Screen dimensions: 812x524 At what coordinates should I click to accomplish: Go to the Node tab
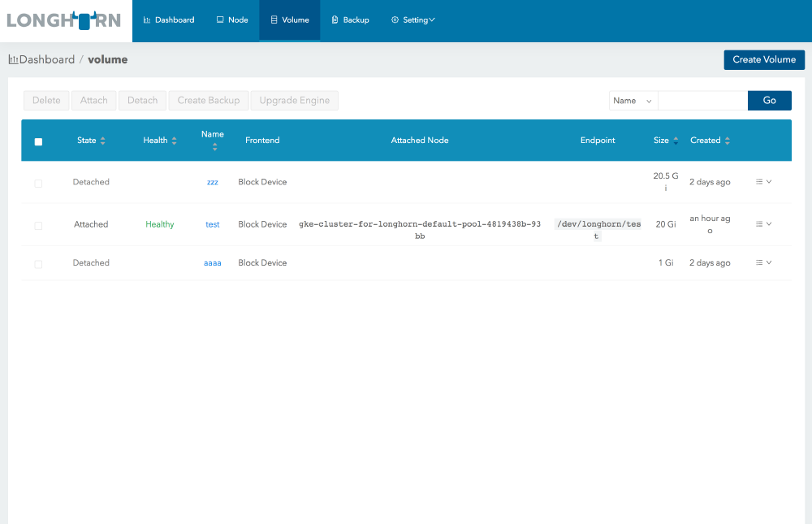click(231, 20)
